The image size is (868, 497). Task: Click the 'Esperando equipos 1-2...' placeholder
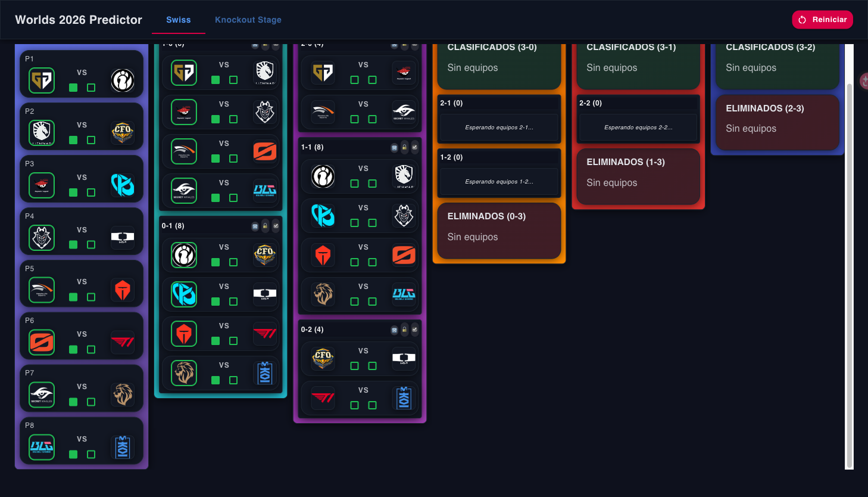(499, 182)
